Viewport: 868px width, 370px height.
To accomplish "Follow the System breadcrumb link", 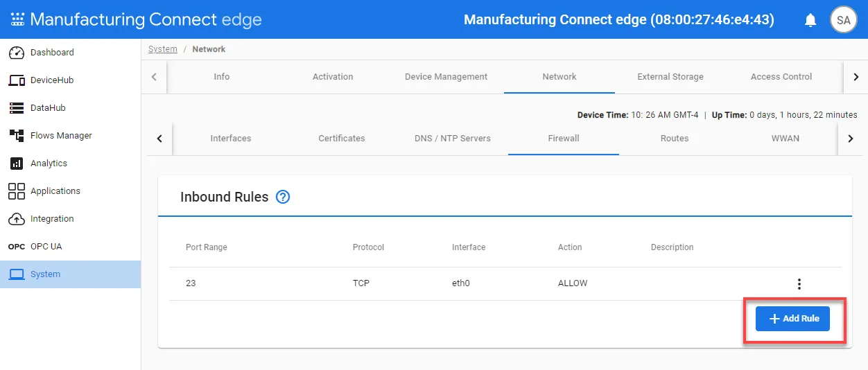I will [x=163, y=49].
